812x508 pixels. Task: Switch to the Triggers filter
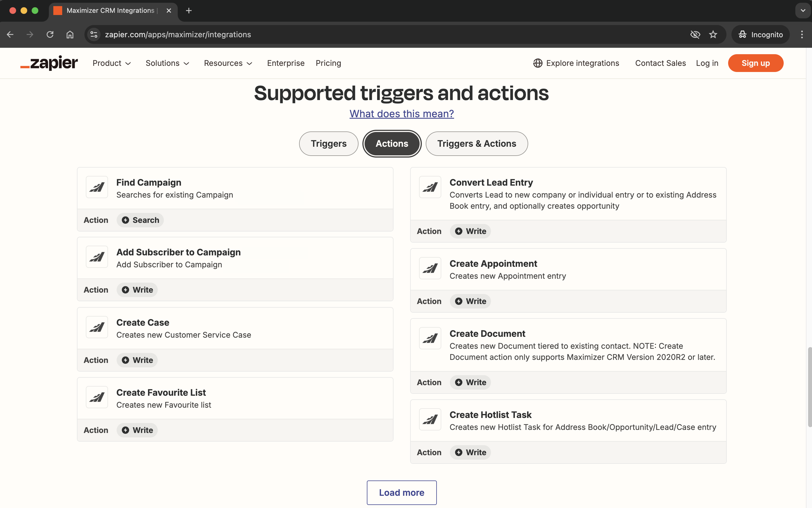pos(329,143)
